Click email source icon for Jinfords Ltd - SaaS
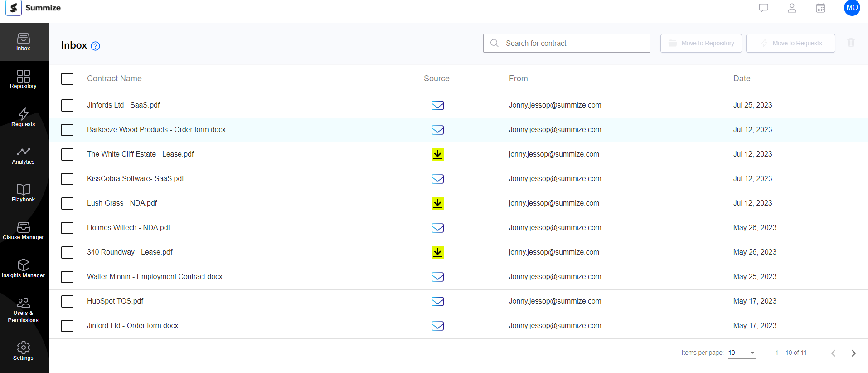Screen dimensions: 868x373 coord(437,105)
